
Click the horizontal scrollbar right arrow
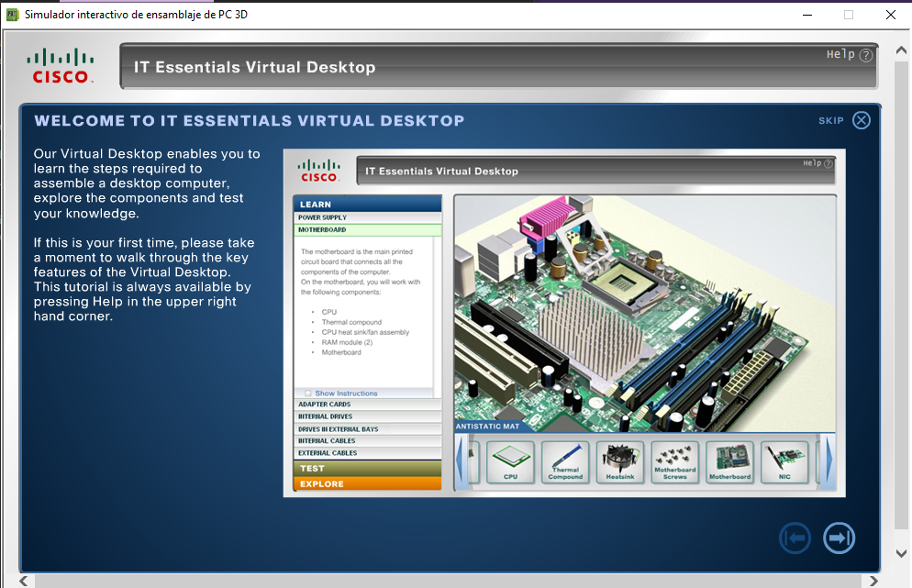tap(873, 581)
